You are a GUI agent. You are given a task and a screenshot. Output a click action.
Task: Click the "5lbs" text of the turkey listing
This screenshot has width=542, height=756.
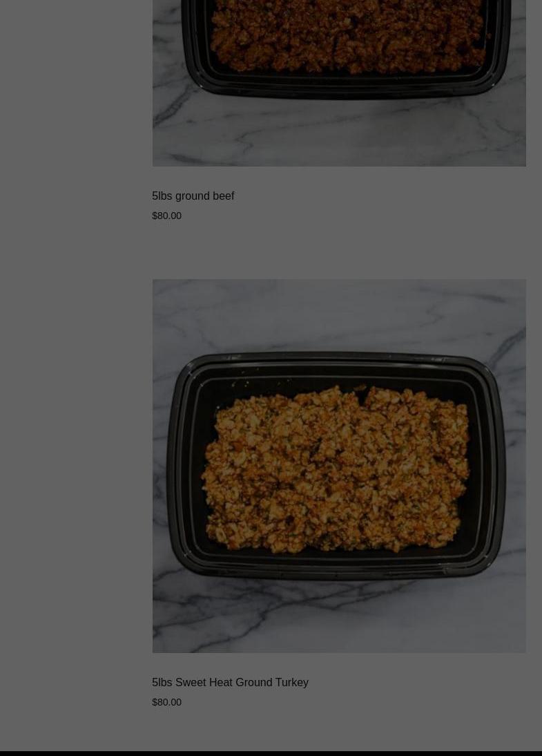tap(162, 683)
